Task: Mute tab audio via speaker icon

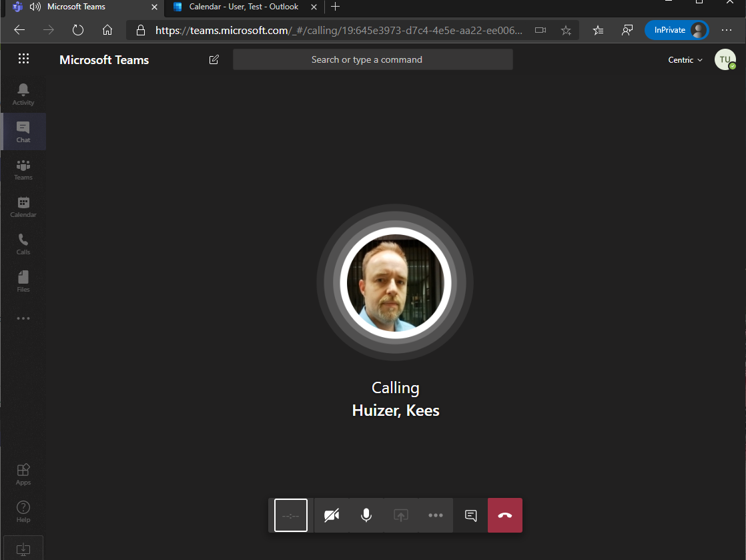Action: [x=35, y=7]
